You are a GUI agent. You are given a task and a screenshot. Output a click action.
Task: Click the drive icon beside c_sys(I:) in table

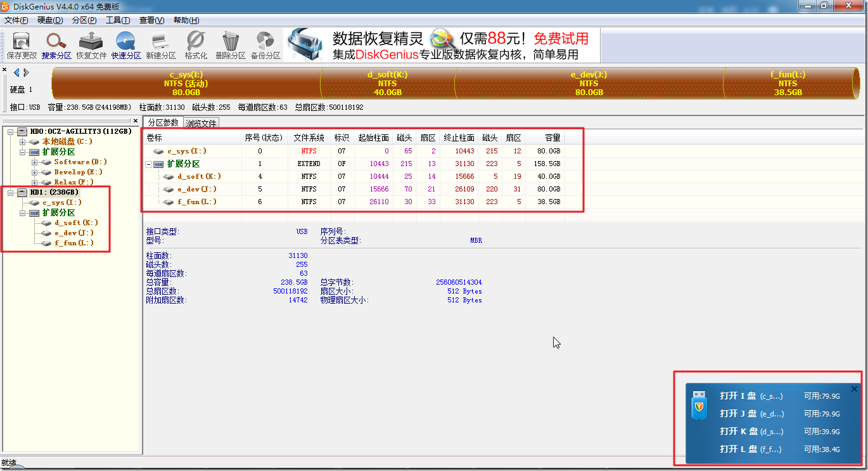click(x=159, y=152)
